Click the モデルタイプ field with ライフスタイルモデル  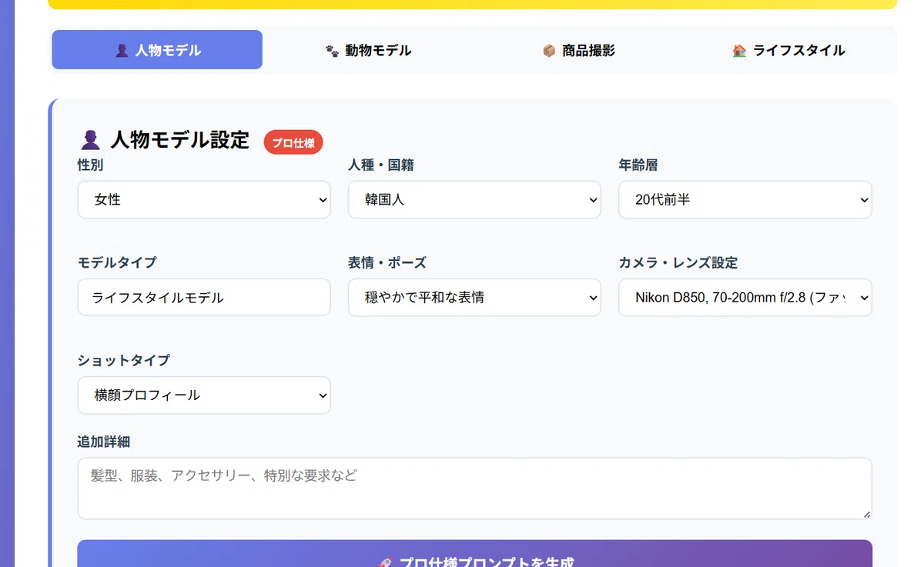point(204,297)
